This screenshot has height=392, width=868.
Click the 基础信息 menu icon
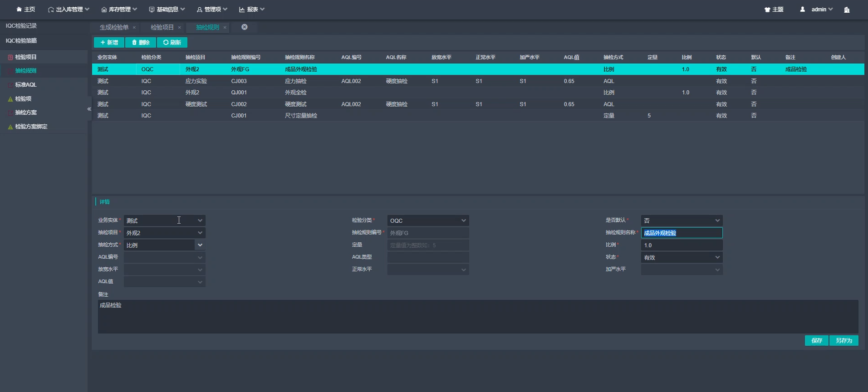[x=152, y=10]
